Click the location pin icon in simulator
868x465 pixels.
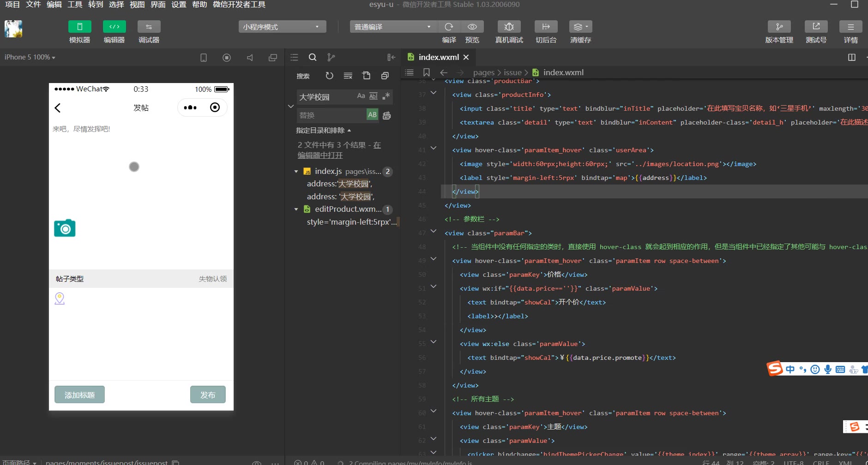point(60,298)
